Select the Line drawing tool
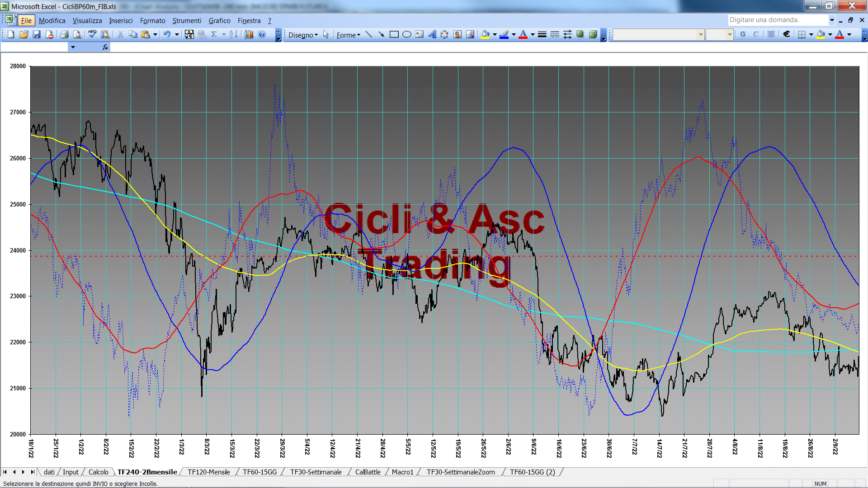This screenshot has width=868, height=488. click(x=369, y=34)
